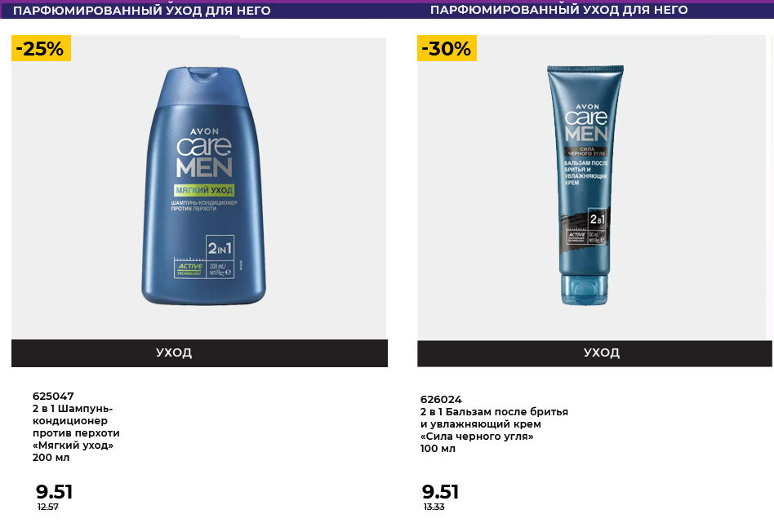The image size is (774, 532).
Task: Click the Мягкий уход green label on bottle
Action: [204, 190]
